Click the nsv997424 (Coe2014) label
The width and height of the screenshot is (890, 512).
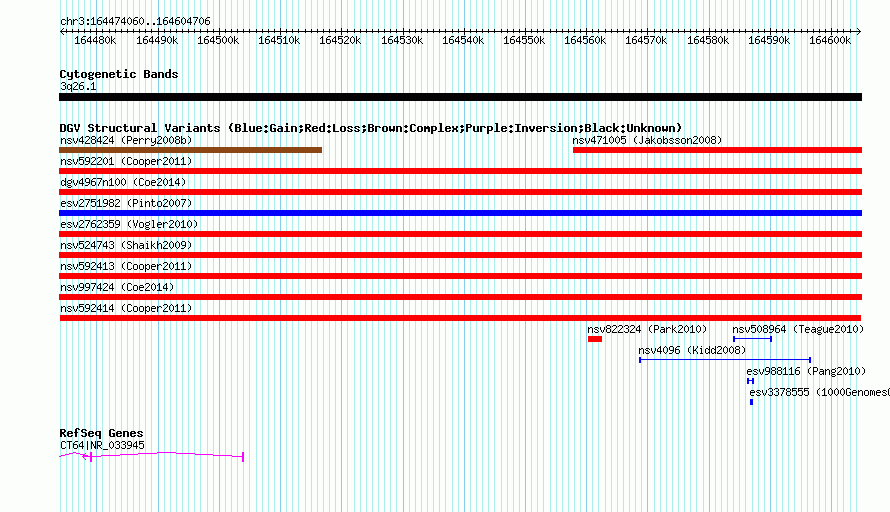pos(117,287)
